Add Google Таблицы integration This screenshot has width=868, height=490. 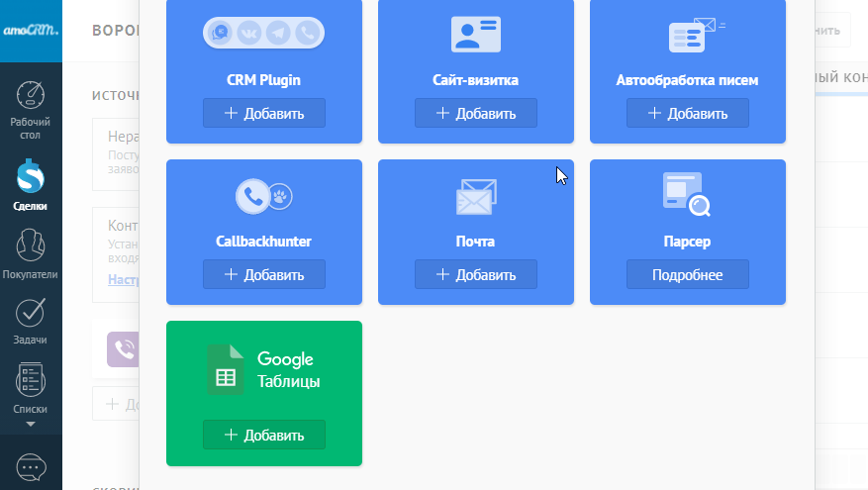click(263, 435)
